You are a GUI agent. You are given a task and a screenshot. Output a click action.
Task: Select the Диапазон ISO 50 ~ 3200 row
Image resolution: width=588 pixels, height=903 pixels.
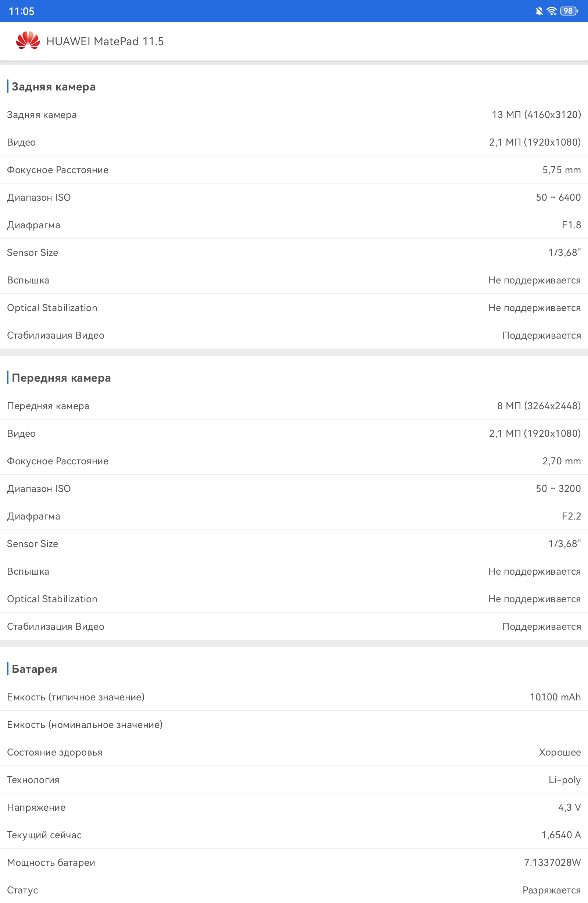[294, 488]
